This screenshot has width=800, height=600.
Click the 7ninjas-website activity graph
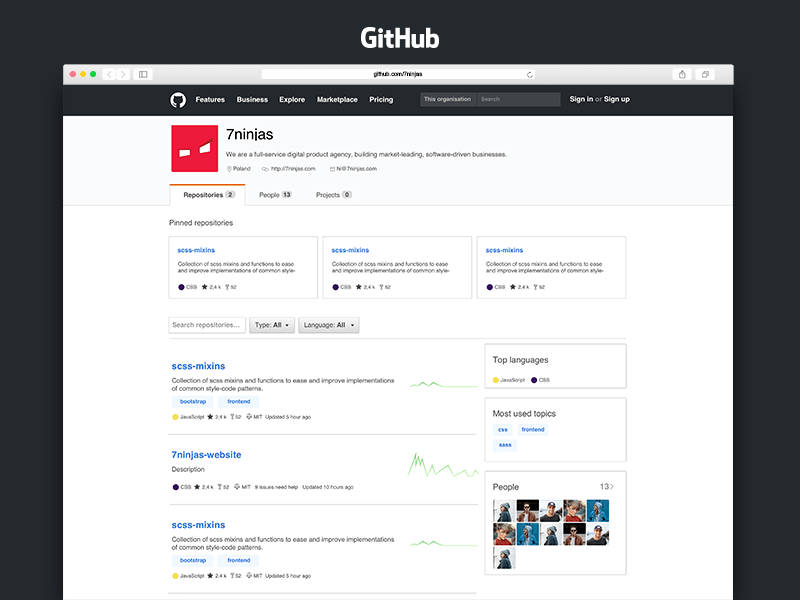(x=443, y=465)
